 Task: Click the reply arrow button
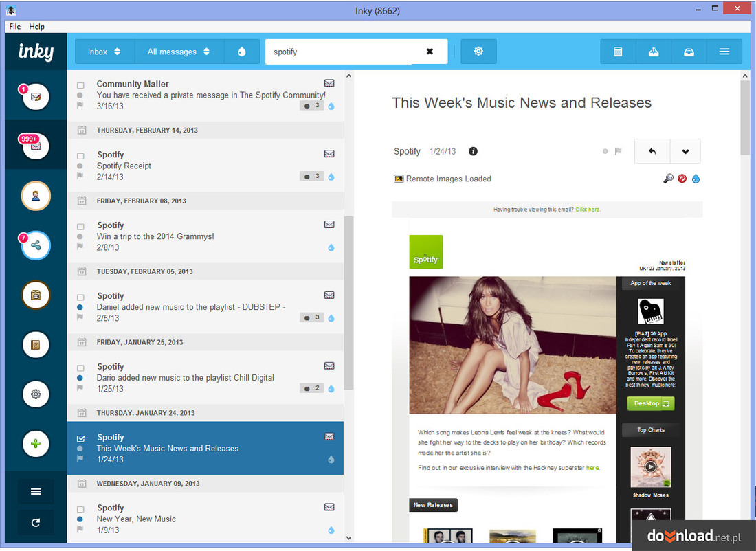[652, 151]
